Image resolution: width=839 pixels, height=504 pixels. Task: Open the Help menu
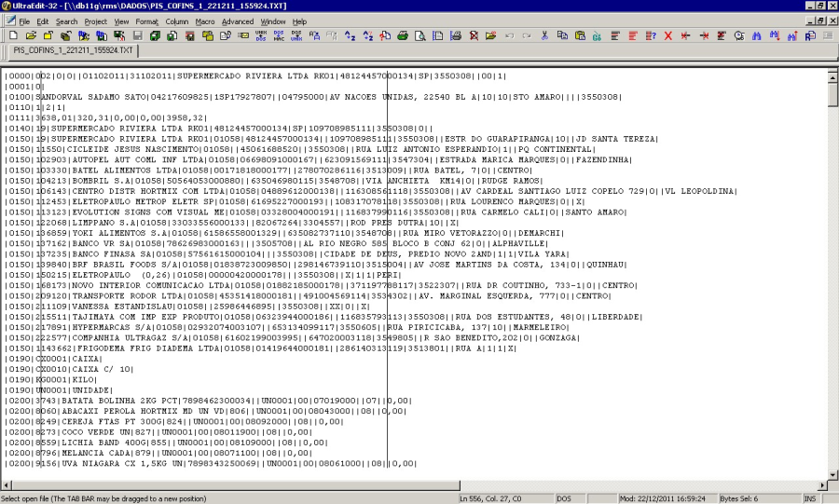pos(299,21)
